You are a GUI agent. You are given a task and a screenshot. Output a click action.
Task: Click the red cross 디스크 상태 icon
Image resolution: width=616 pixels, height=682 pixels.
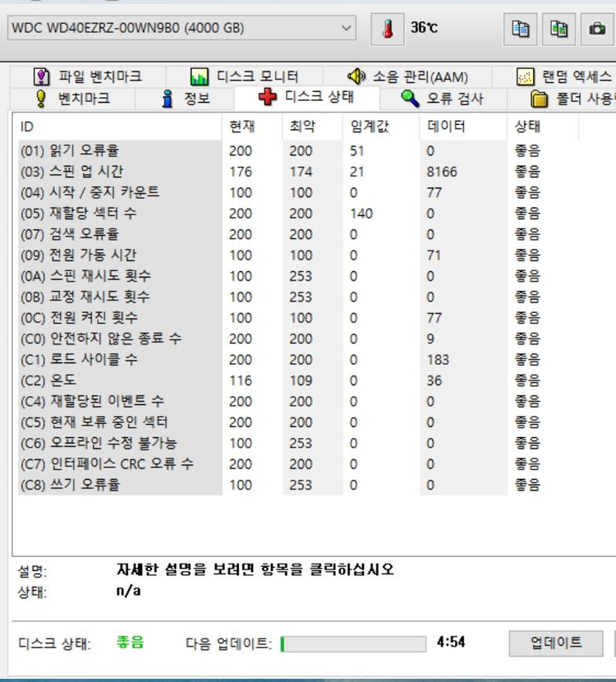coord(268,97)
